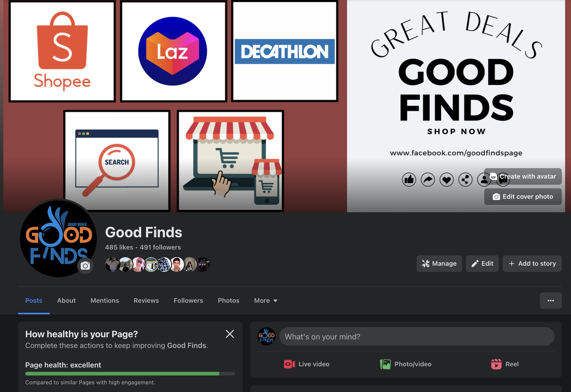The image size is (571, 392).
Task: Open the Followers tab
Action: (188, 301)
